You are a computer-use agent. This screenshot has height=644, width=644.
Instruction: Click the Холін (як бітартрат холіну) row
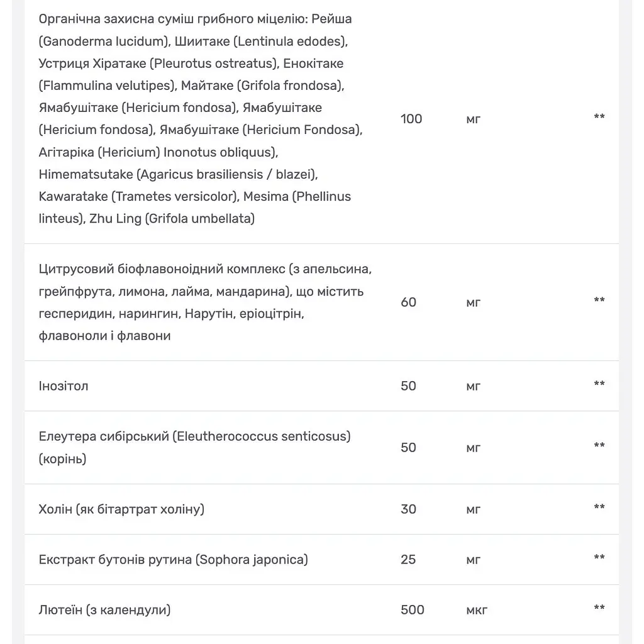(x=321, y=509)
